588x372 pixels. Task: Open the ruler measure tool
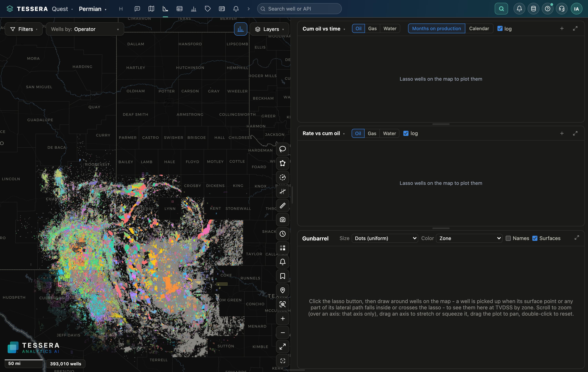pyautogui.click(x=282, y=206)
